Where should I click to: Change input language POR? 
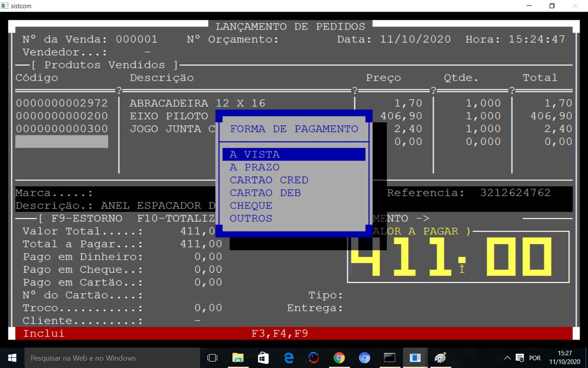pos(535,358)
